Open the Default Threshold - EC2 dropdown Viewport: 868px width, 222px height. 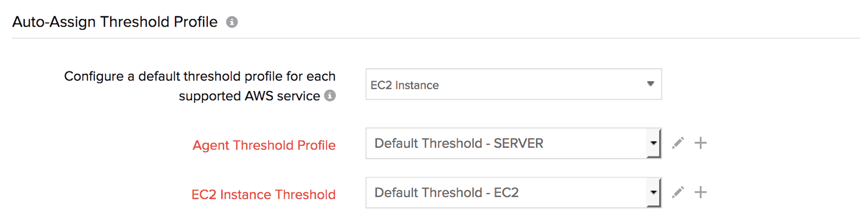pyautogui.click(x=506, y=193)
